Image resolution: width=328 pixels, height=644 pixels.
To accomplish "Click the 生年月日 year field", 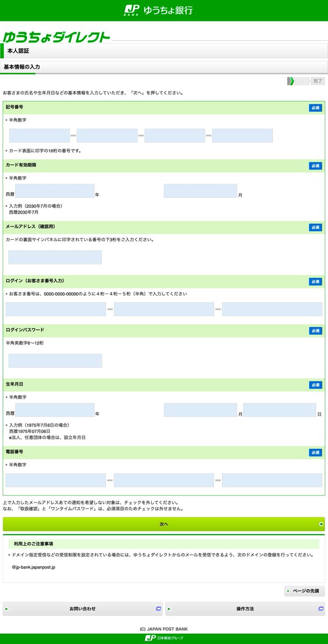I will tap(55, 410).
